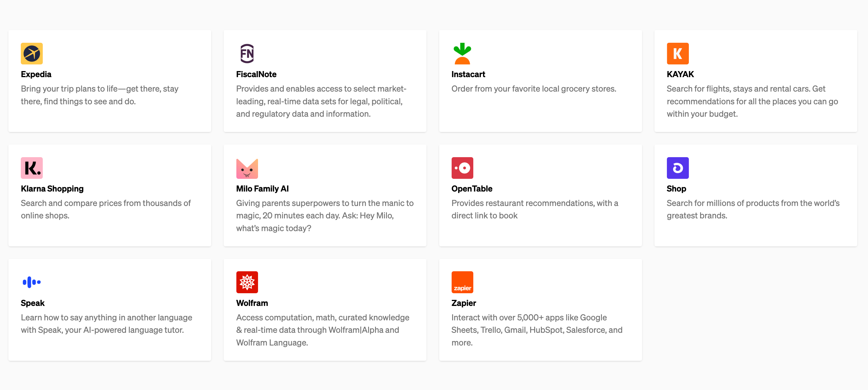The image size is (868, 390).
Task: Open the Expedia plugin title
Action: (x=36, y=74)
